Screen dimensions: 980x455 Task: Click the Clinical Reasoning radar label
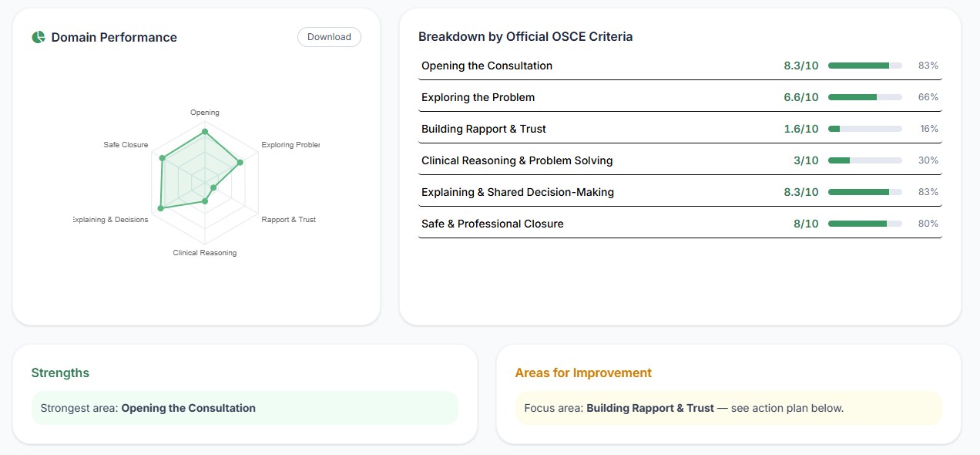[205, 253]
